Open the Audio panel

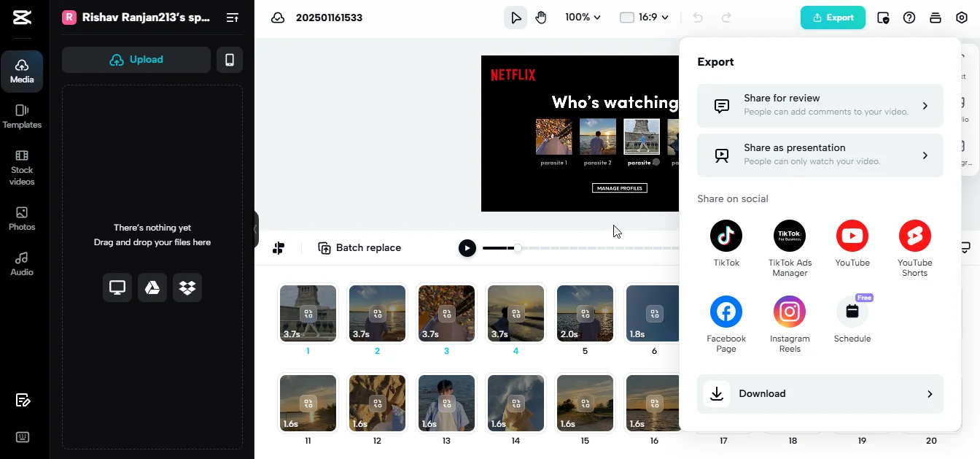(x=22, y=264)
